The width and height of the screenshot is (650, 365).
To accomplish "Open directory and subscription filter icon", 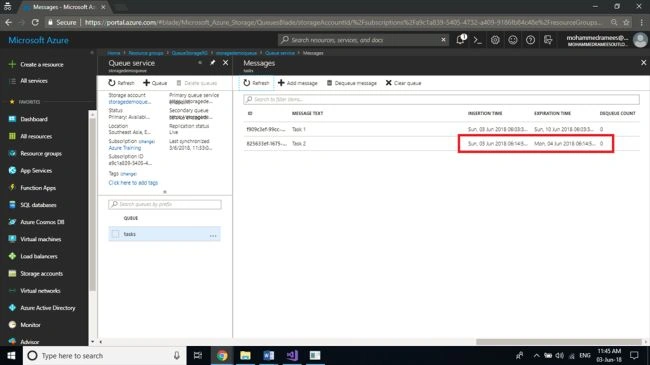I will click(x=548, y=40).
